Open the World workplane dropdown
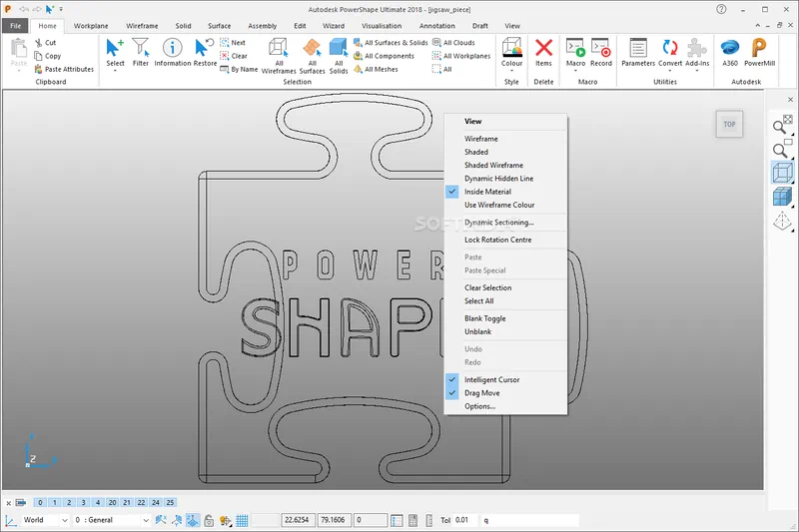Screen dimensions: 799x532 (x=65, y=520)
